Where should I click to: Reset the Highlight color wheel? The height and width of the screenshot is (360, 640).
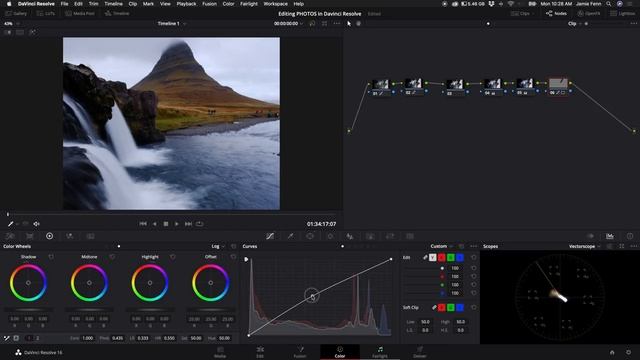173,257
